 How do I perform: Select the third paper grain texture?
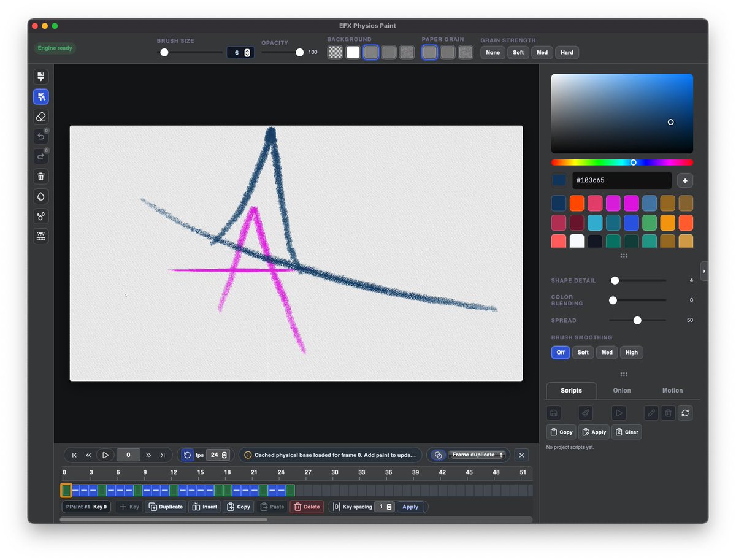point(466,52)
